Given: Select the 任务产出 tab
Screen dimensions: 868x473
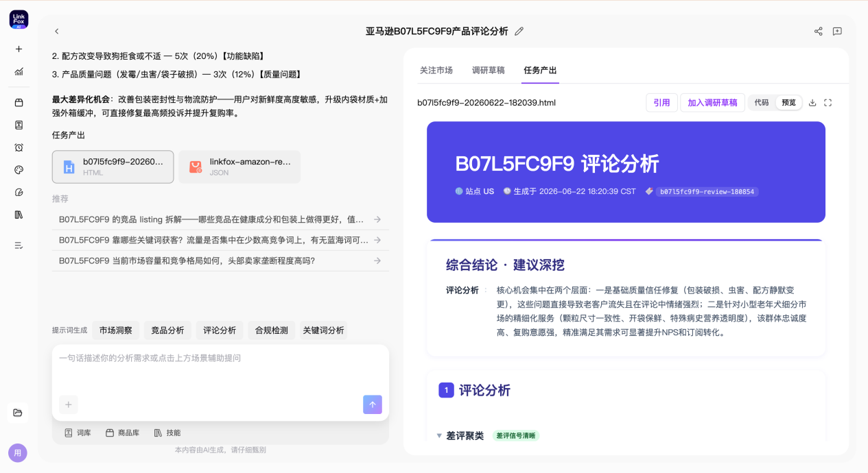Looking at the screenshot, I should (x=540, y=70).
